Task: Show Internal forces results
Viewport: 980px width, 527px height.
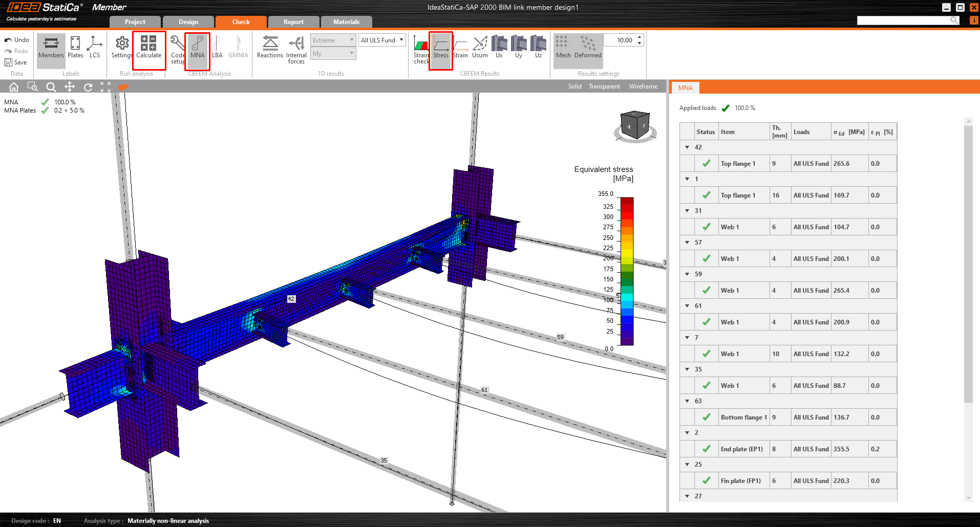Action: pos(296,49)
